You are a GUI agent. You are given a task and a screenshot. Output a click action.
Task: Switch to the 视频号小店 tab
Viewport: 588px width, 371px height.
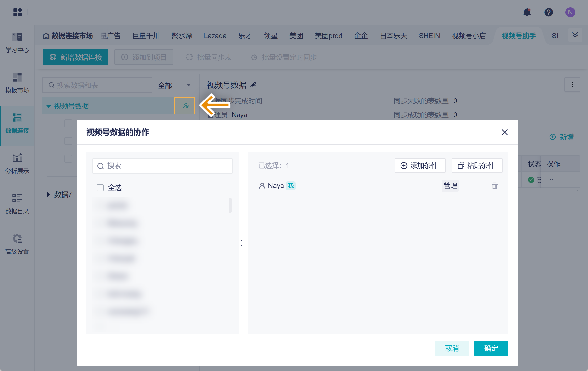coord(468,36)
